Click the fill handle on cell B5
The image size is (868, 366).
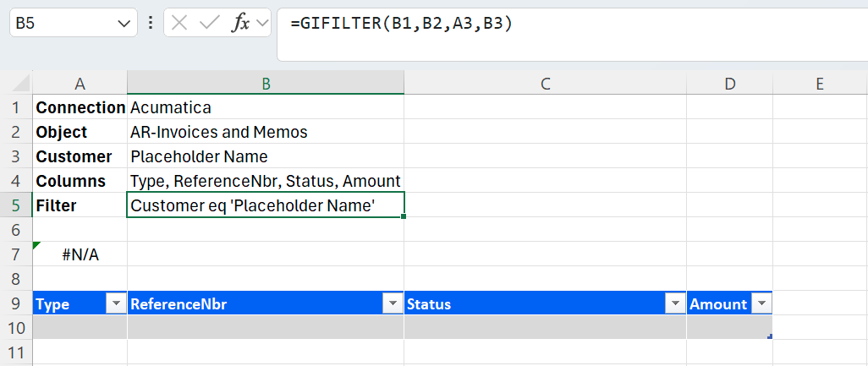404,217
